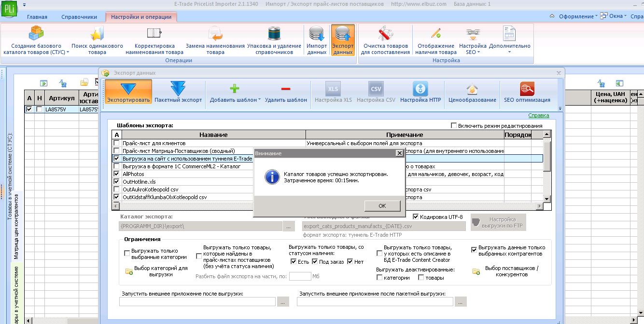Open Настройка CSV

376,92
